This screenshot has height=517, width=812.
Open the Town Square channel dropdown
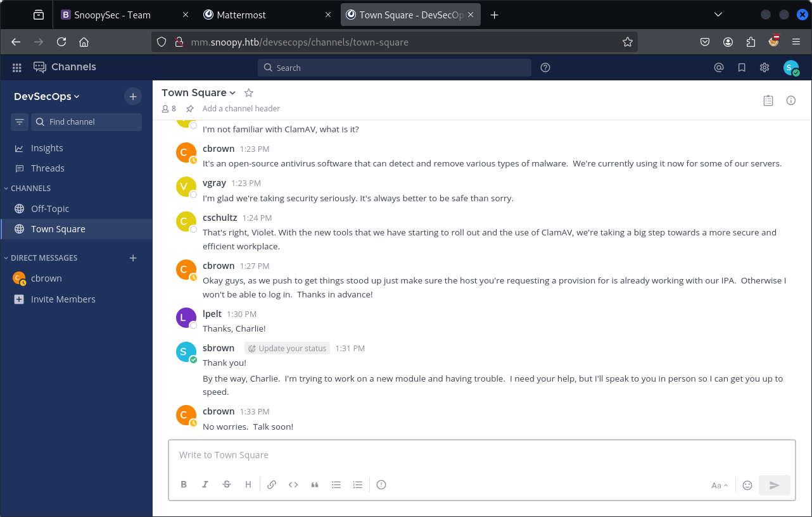(198, 92)
